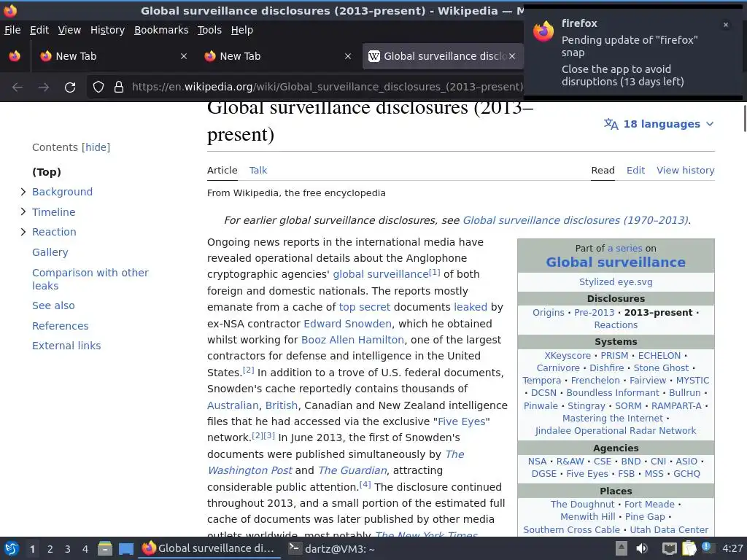747x560 pixels.
Task: Expand the Background contents section
Action: 23,192
